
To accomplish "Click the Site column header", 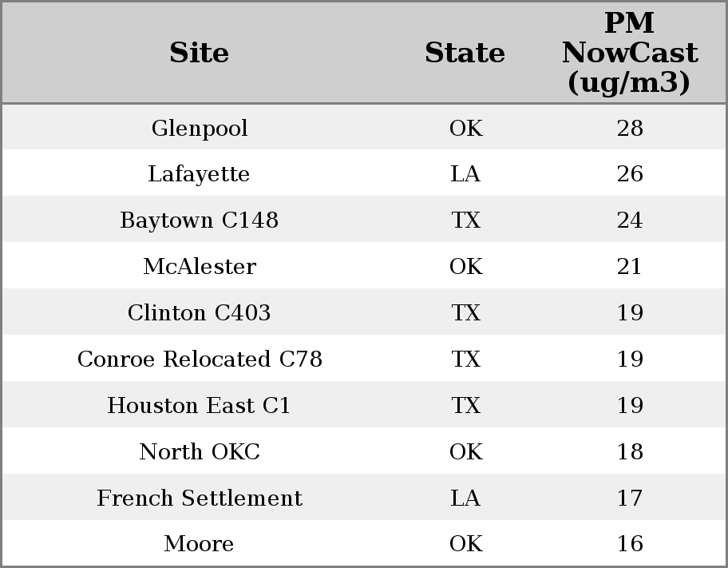I will point(200,54).
